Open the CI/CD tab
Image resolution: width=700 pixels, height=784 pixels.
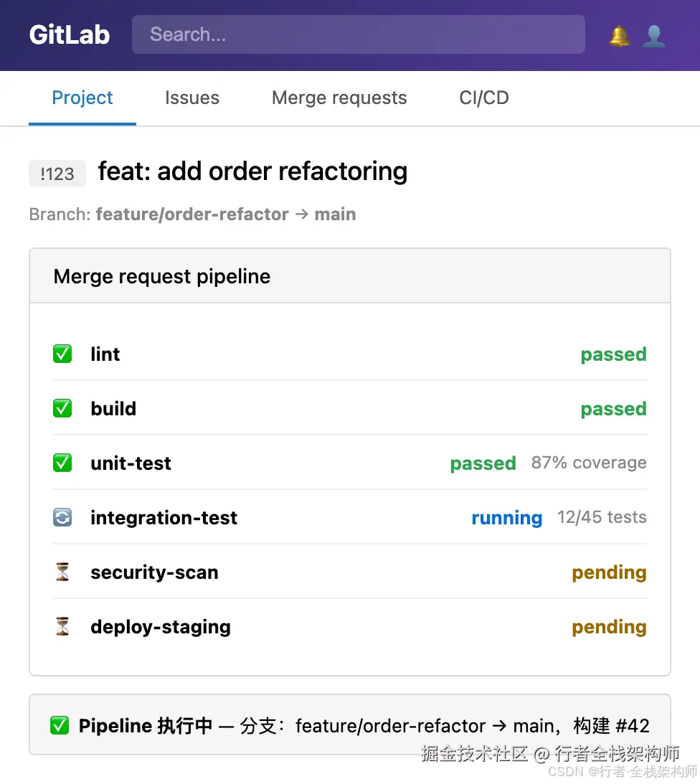(x=484, y=98)
